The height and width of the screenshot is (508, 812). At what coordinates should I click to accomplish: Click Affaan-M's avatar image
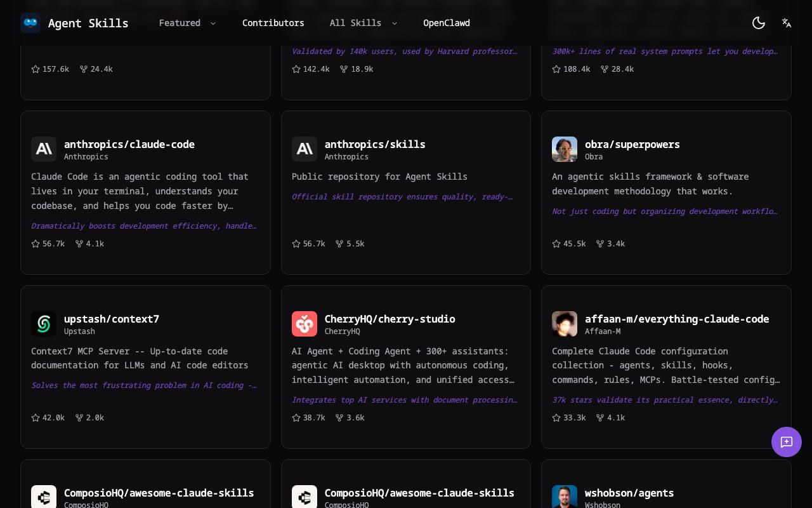pos(565,324)
